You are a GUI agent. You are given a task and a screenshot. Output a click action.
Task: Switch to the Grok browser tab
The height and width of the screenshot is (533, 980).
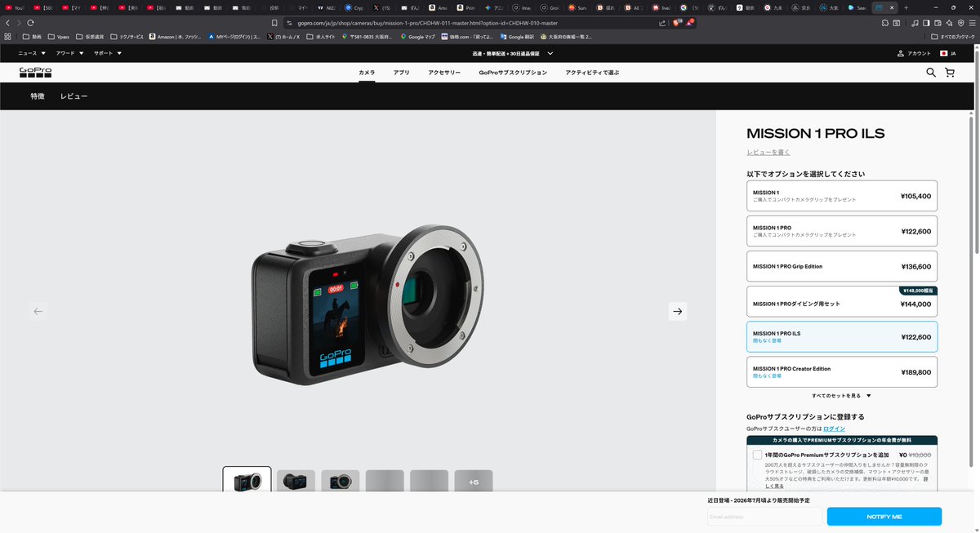tap(550, 7)
